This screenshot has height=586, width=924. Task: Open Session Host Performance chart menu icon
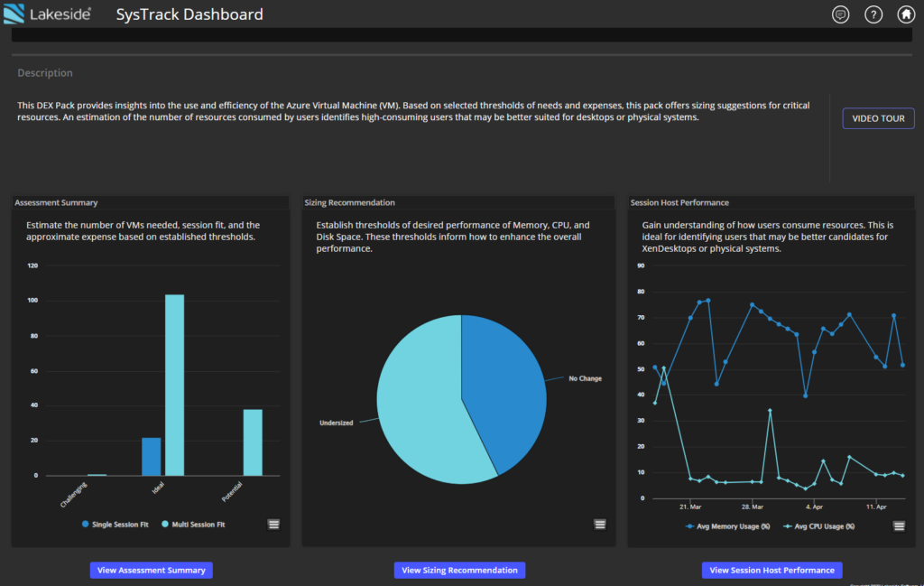tap(899, 526)
